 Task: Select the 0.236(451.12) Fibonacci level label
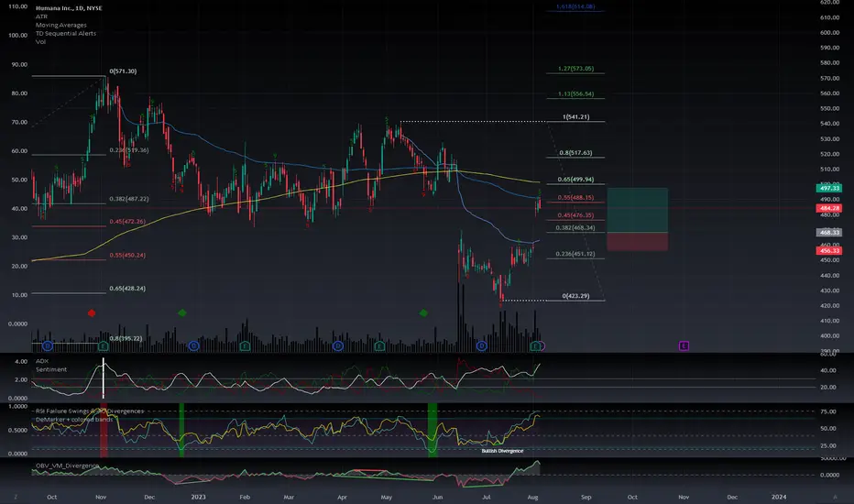click(575, 254)
